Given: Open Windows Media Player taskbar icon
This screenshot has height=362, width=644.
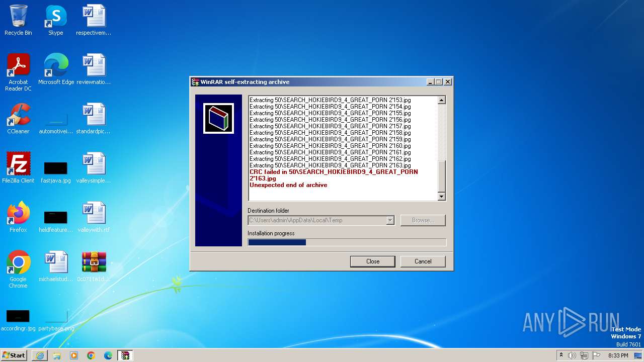Looking at the screenshot, I should [74, 355].
